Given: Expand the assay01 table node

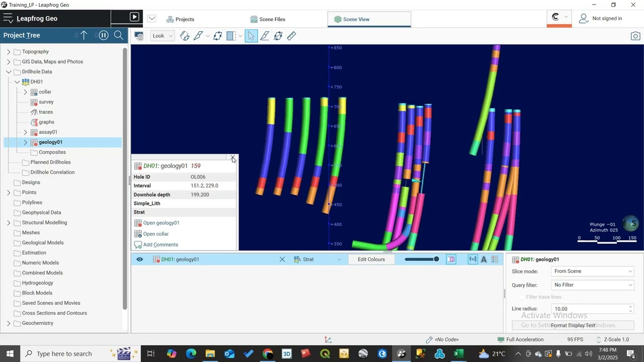Looking at the screenshot, I should (x=25, y=132).
